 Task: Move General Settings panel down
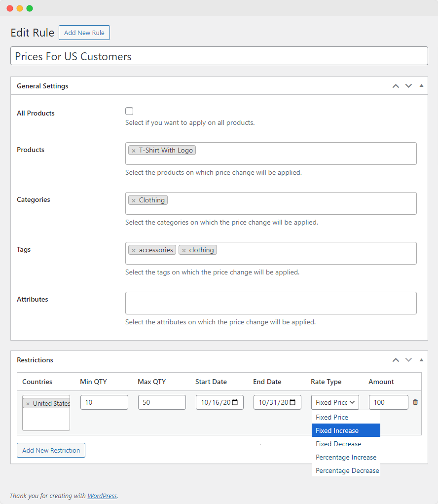click(408, 86)
